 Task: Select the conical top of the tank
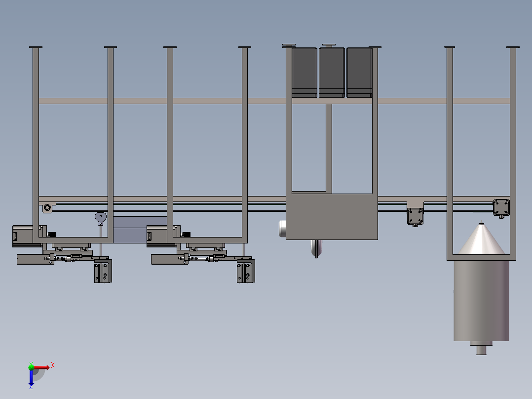[482, 239]
